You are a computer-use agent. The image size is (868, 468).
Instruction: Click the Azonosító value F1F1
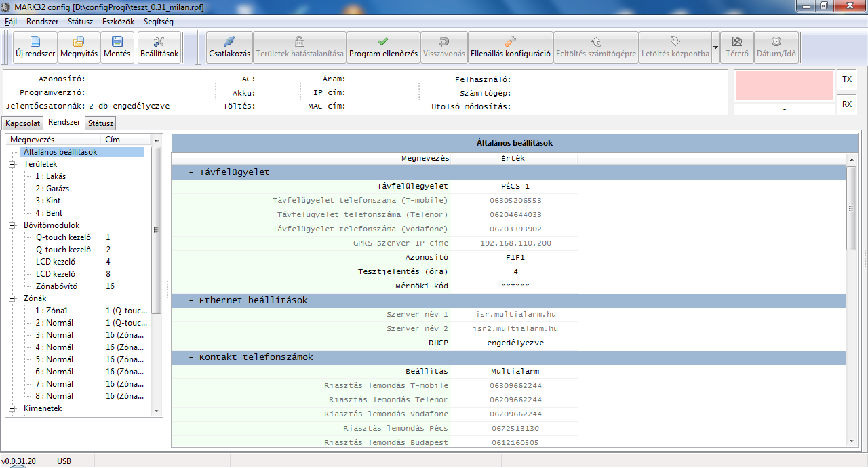coord(515,258)
